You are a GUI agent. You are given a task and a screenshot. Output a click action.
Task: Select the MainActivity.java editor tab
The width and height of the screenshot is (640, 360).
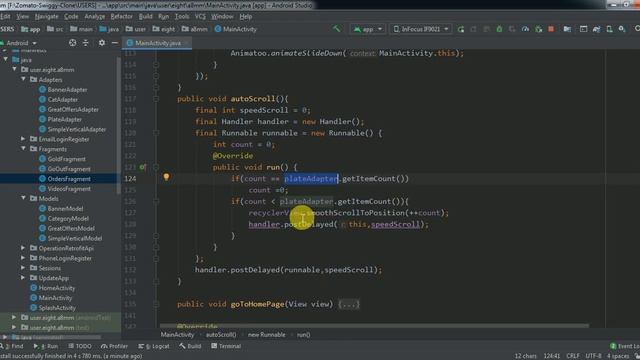[158, 43]
